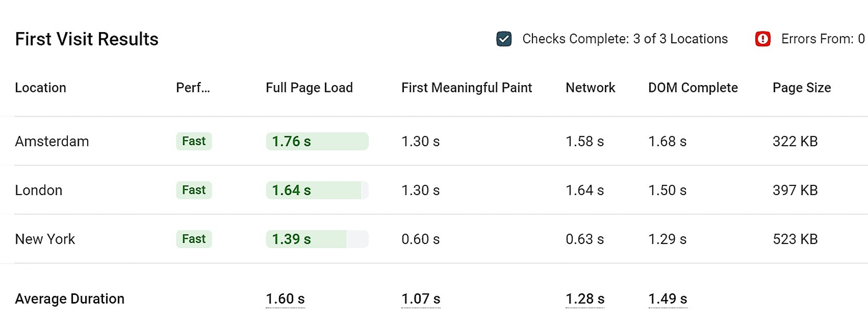Click the London location row label
Viewport: 868px width, 328px height.
click(x=39, y=190)
